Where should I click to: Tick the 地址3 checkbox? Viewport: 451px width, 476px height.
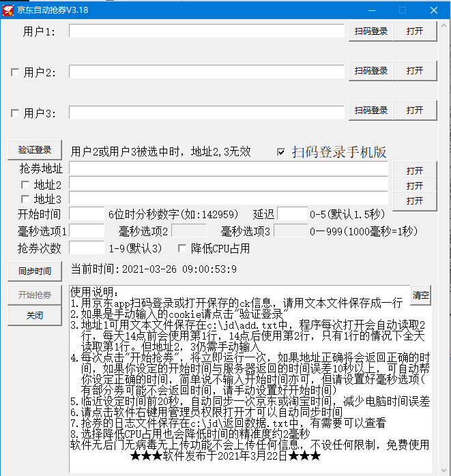tap(25, 199)
